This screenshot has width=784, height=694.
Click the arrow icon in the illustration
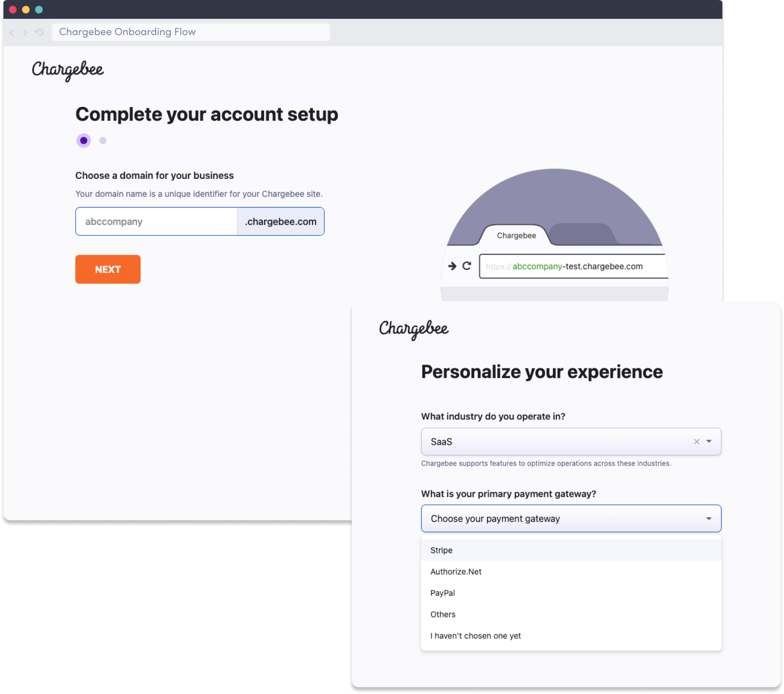click(452, 266)
